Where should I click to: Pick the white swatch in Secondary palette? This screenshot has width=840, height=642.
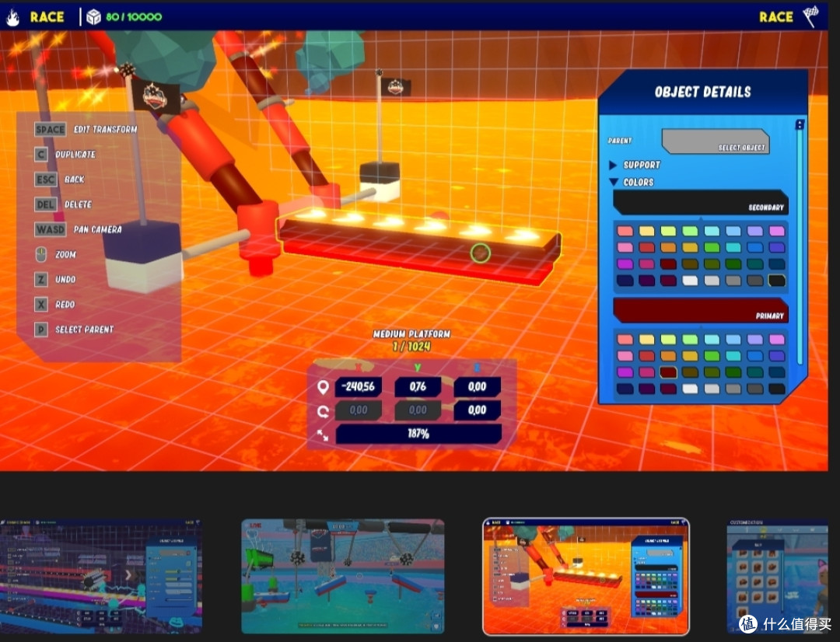[690, 280]
